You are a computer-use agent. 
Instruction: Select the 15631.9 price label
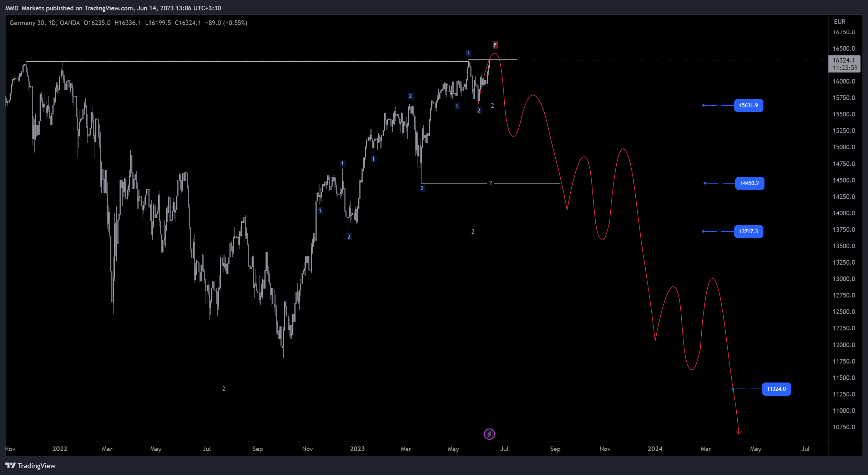(x=748, y=105)
